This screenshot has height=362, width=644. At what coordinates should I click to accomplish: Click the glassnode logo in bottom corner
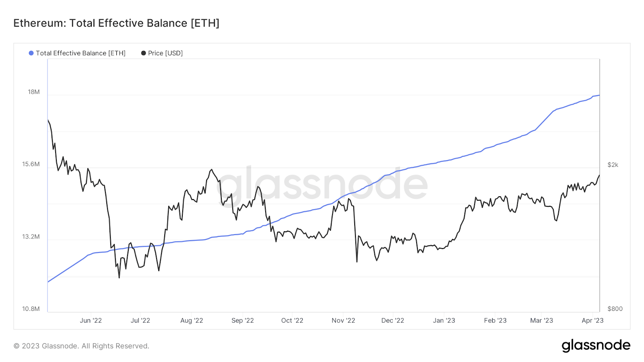click(x=596, y=346)
